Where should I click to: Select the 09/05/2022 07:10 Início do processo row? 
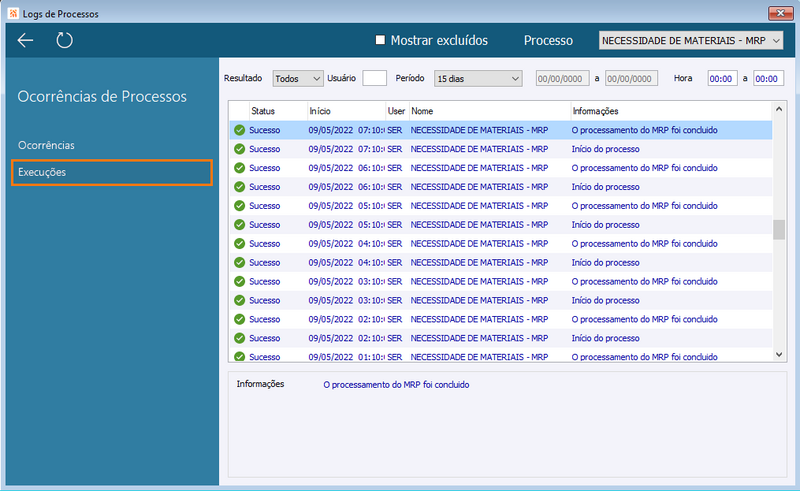[501, 149]
